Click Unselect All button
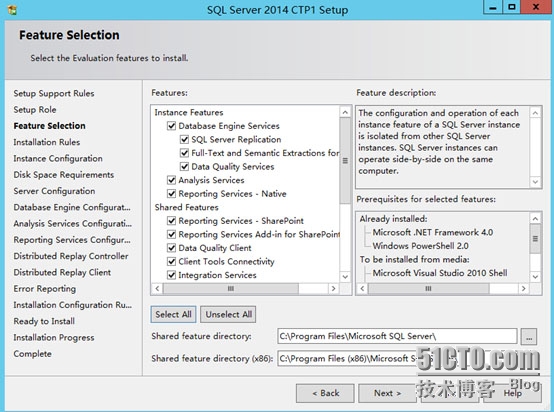Screen dimensions: 554x412 228,314
